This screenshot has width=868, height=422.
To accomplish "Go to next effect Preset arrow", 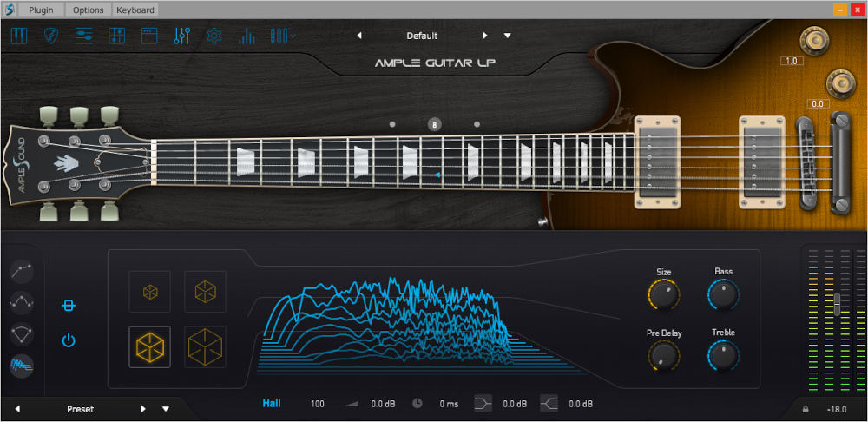I will [143, 409].
